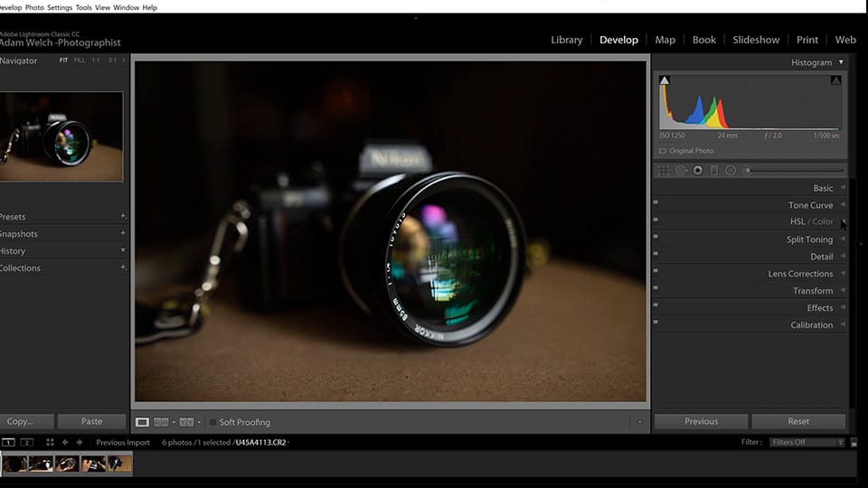
Task: Click the tool strip slider track
Action: (x=795, y=171)
